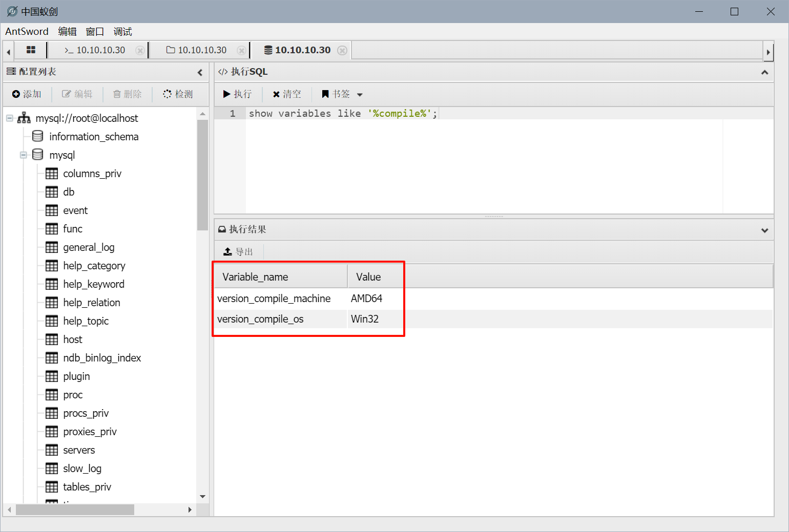Click the Detect (检测) spinner icon
789x532 pixels.
tap(167, 94)
